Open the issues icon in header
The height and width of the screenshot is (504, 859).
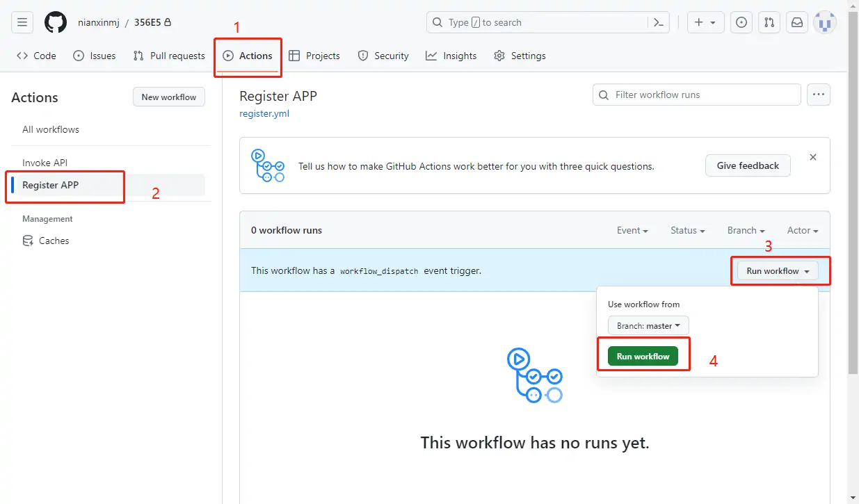tap(742, 22)
